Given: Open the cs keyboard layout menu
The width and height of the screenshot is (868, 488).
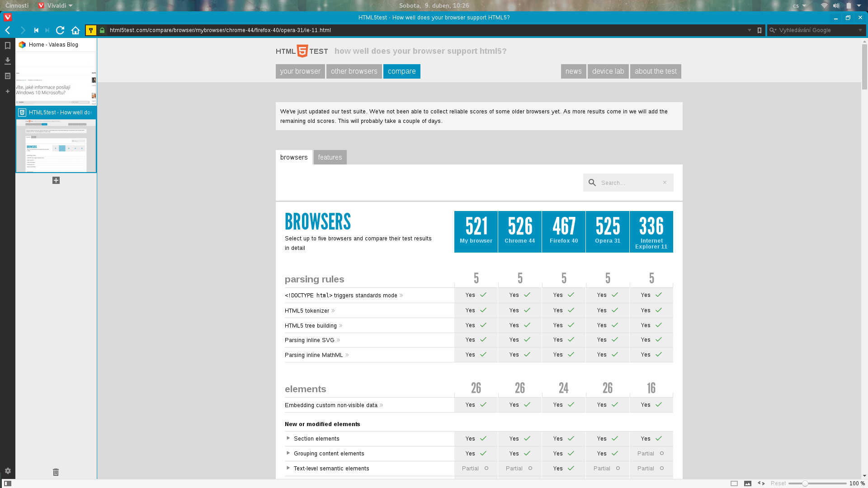Looking at the screenshot, I should point(799,5).
